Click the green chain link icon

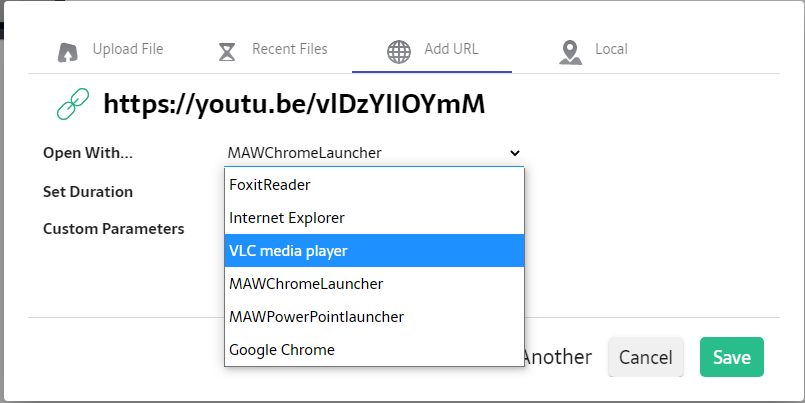coord(72,104)
